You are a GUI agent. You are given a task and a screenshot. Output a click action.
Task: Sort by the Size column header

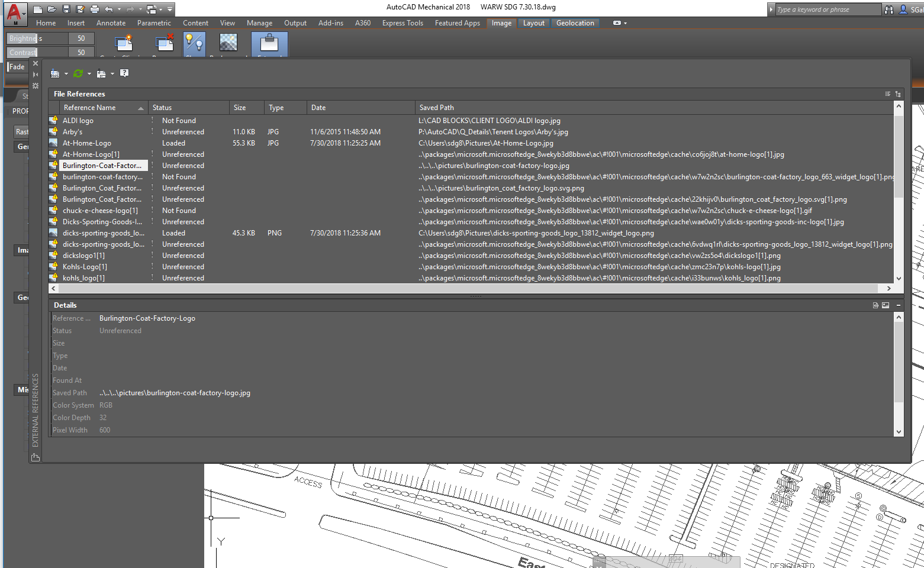(247, 108)
